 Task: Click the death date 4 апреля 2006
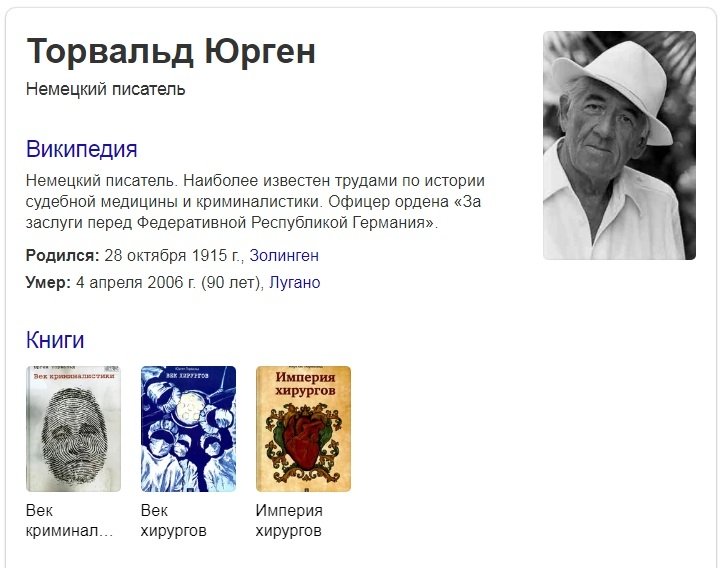[136, 282]
